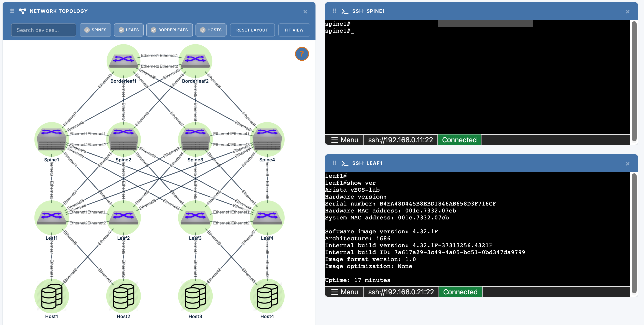
Task: Click the Spine2 device icon
Action: (123, 139)
